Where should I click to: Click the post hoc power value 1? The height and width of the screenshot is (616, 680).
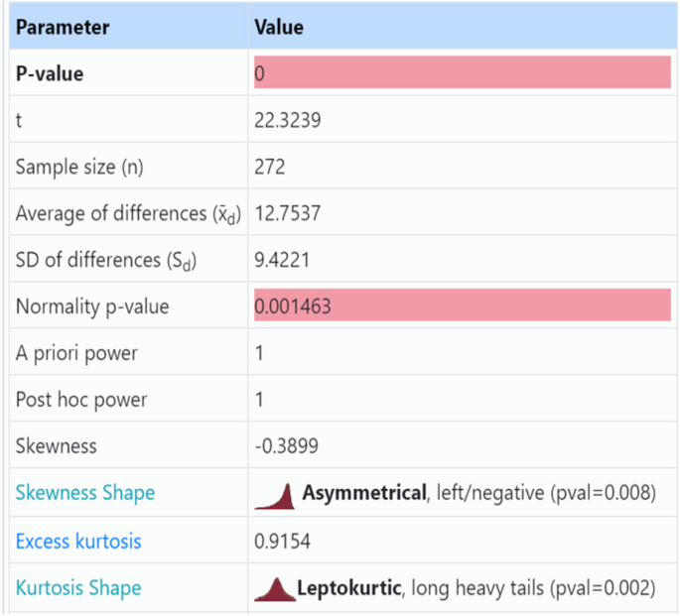click(259, 400)
